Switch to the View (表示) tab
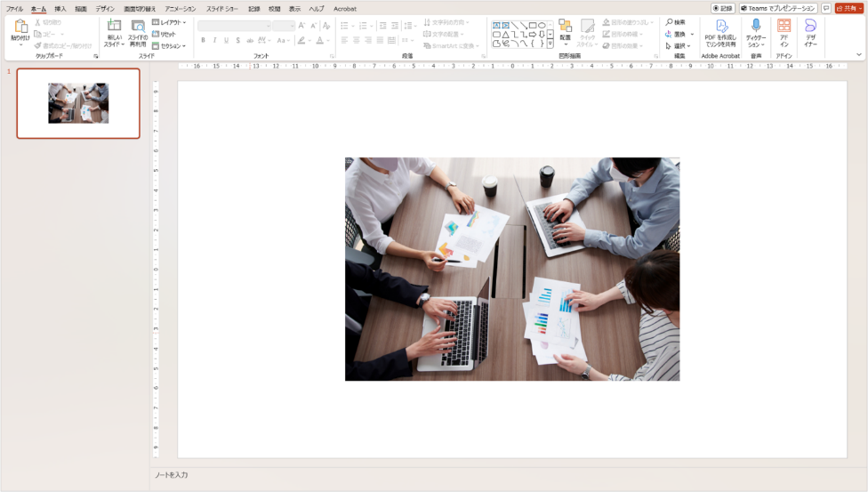Viewport: 868px width, 492px height. point(294,9)
